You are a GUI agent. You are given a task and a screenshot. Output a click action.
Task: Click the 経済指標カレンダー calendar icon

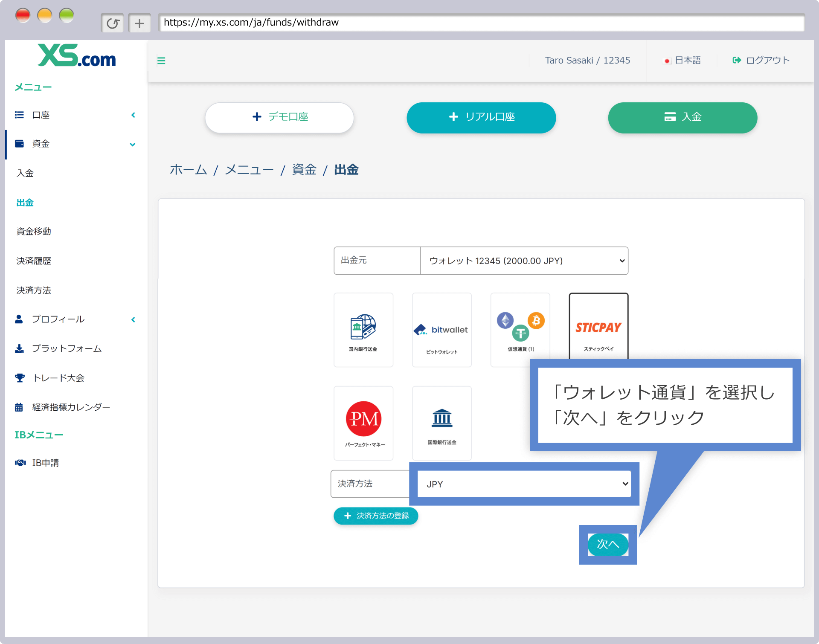[x=19, y=407]
